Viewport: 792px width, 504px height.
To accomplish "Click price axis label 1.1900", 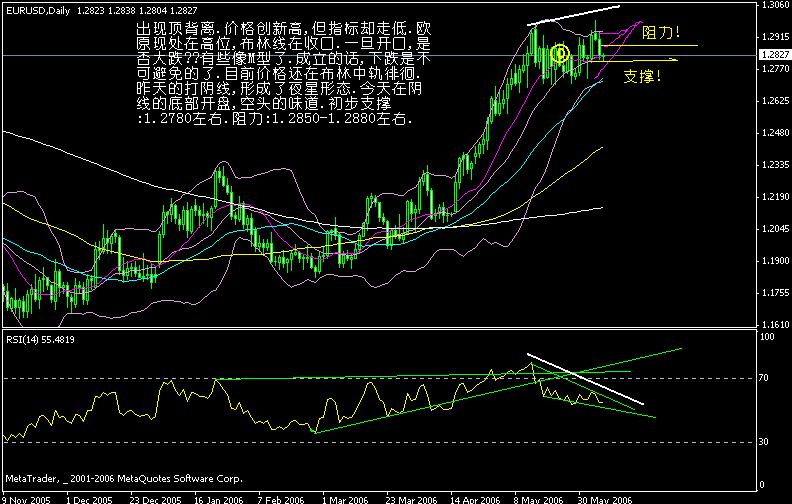I will (775, 261).
